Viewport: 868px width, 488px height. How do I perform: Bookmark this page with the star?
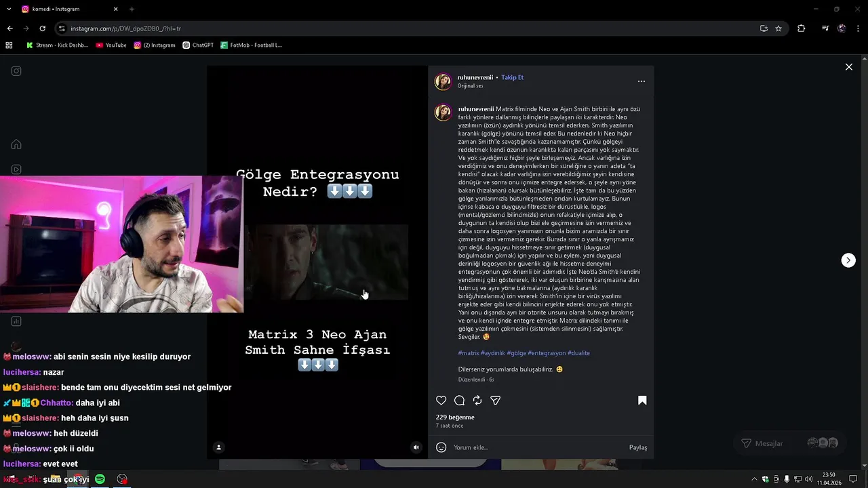778,28
